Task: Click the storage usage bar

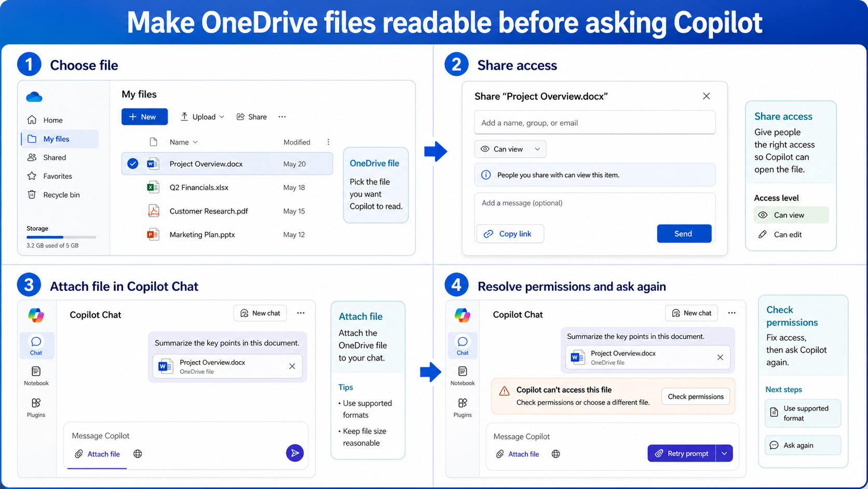Action: [x=61, y=237]
